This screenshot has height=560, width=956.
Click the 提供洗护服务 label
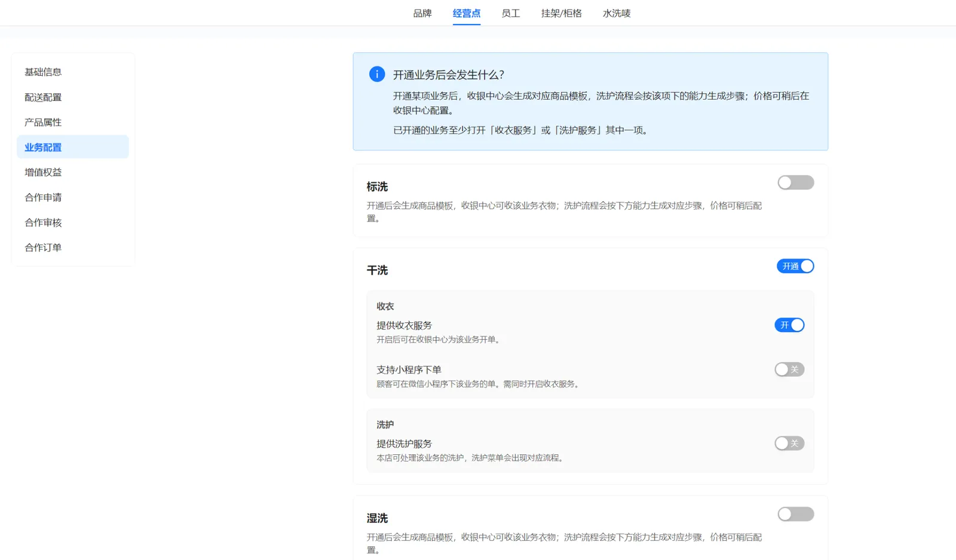click(x=404, y=444)
